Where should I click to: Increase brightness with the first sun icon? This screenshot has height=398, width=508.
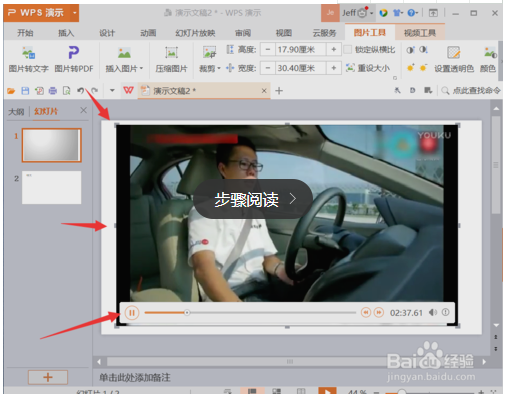pyautogui.click(x=410, y=68)
